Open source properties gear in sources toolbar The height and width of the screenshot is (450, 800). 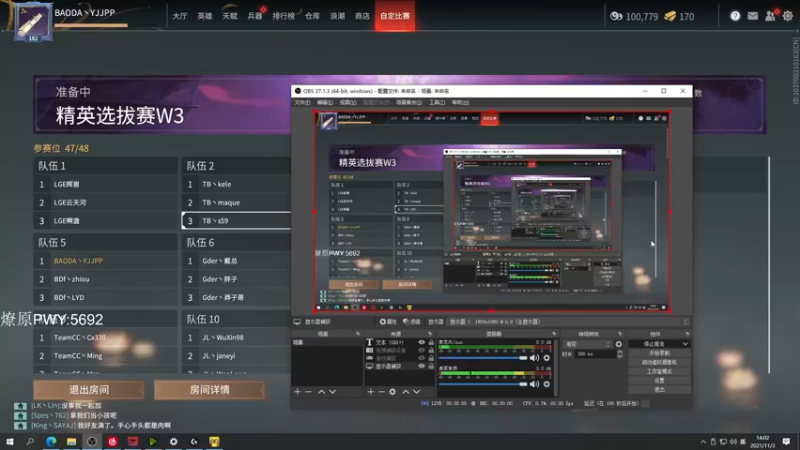[x=392, y=392]
